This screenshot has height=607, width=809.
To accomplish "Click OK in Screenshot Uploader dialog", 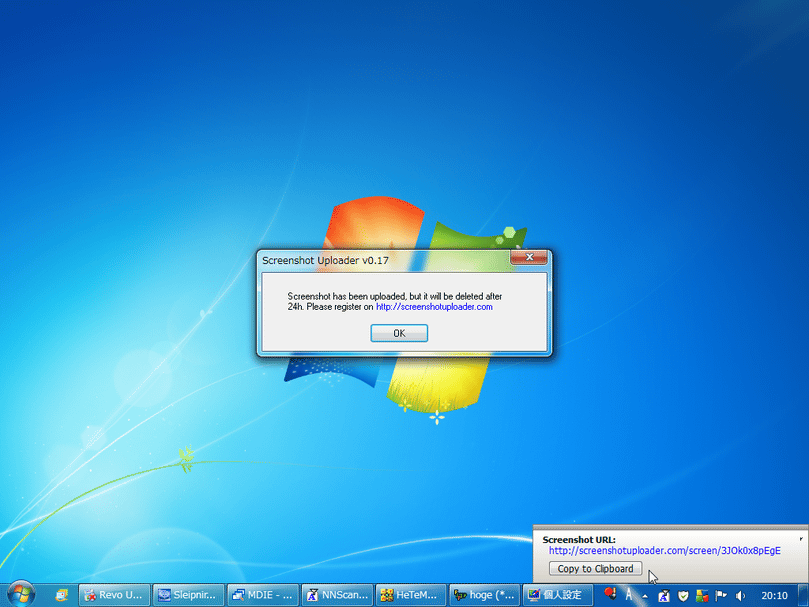I will (x=399, y=333).
